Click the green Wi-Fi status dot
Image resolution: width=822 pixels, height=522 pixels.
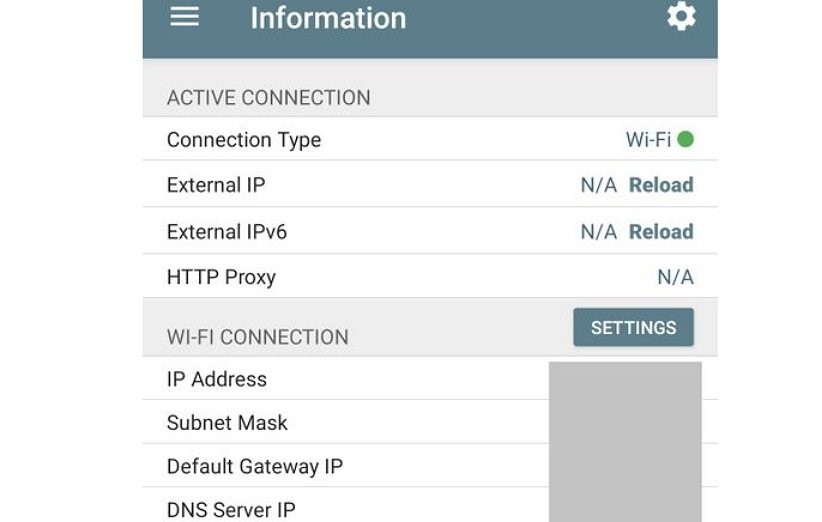(685, 139)
